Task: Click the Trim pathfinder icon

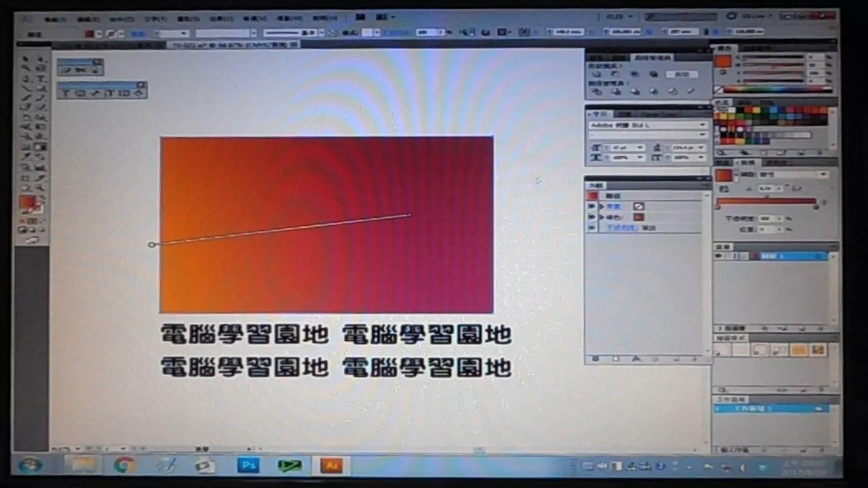Action: 616,91
